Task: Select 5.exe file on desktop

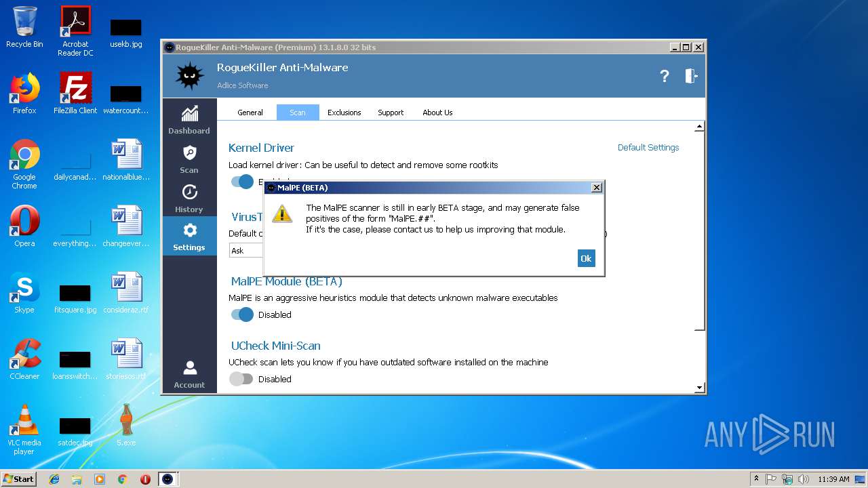Action: tap(126, 425)
